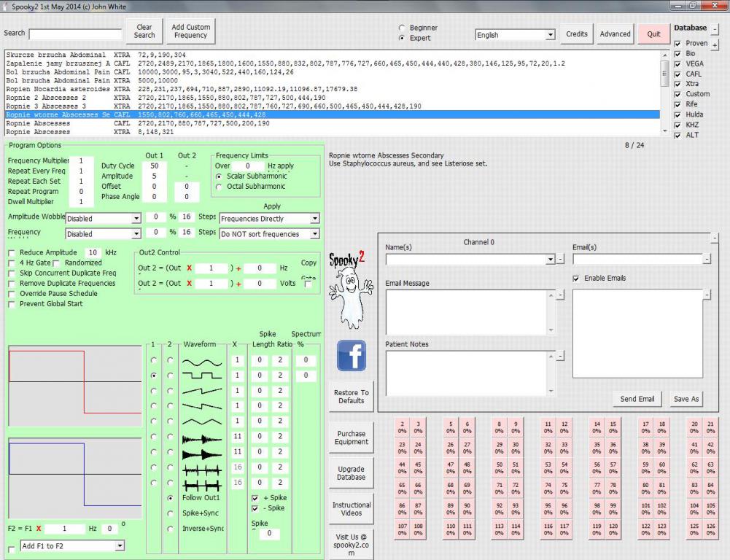Remove name with minus button beside Name(s)
730x560 pixels.
(x=561, y=260)
